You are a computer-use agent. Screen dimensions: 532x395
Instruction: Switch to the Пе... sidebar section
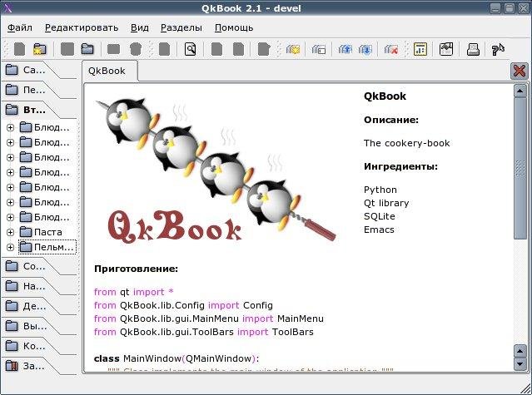pyautogui.click(x=34, y=90)
